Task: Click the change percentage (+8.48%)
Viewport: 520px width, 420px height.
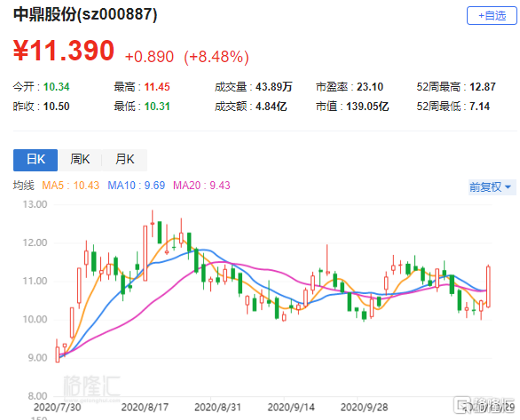Action: click(217, 57)
